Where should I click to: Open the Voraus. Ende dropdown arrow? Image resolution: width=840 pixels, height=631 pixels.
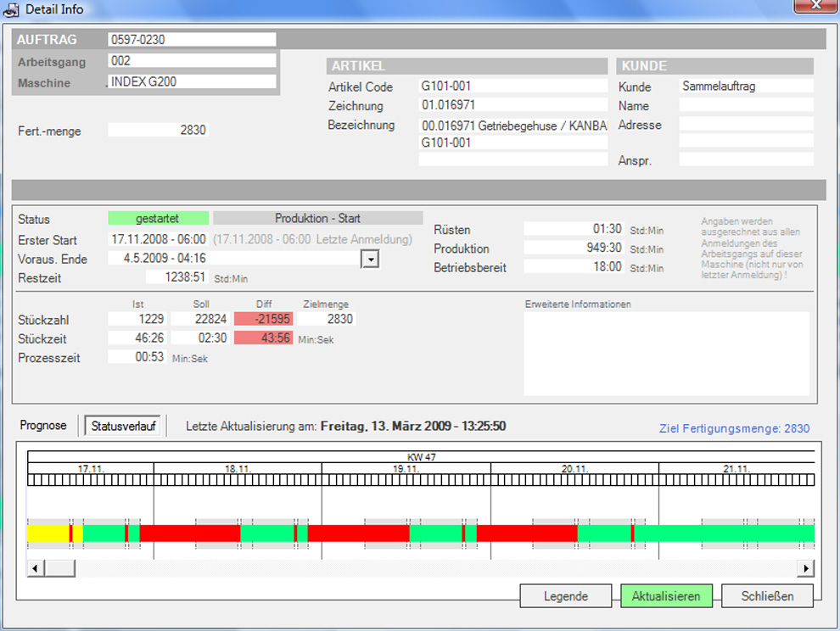tap(370, 260)
